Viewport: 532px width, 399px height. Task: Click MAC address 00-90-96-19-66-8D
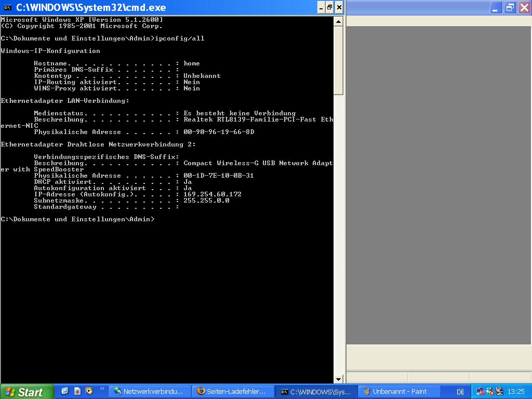point(219,132)
